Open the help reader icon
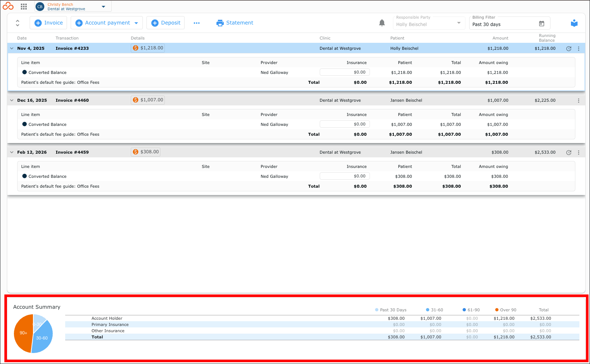Viewport: 590px width, 364px height. pyautogui.click(x=574, y=23)
